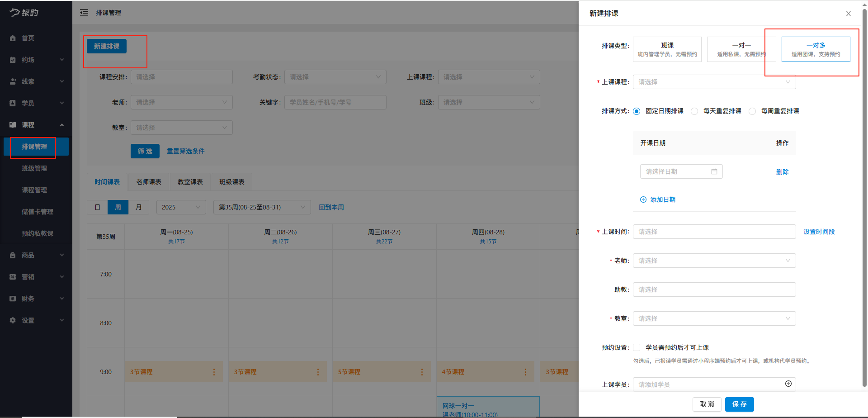Viewport: 868px width, 418px height.
Task: Enable 学员需预约后才可上课 checkbox
Action: tap(637, 347)
